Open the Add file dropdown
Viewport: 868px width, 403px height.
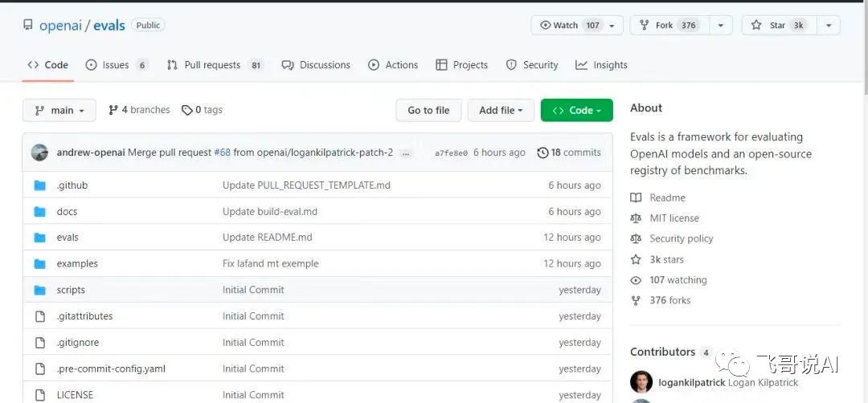(501, 110)
